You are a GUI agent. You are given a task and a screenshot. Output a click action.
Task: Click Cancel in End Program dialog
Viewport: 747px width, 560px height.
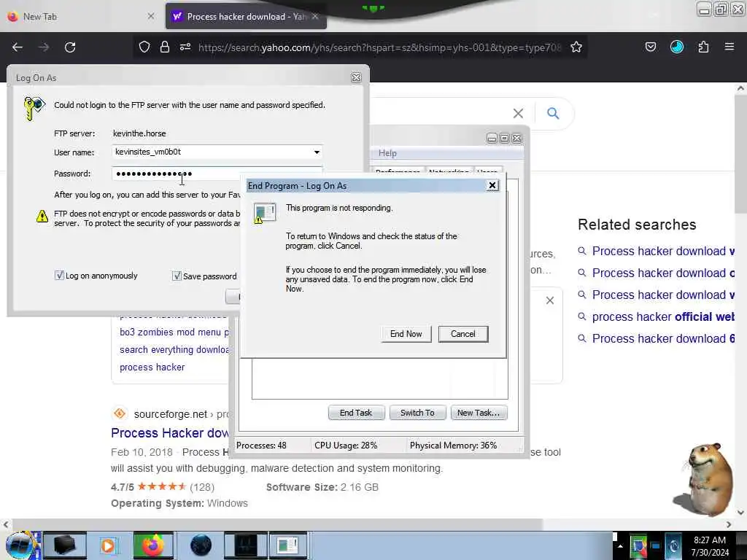click(x=462, y=334)
